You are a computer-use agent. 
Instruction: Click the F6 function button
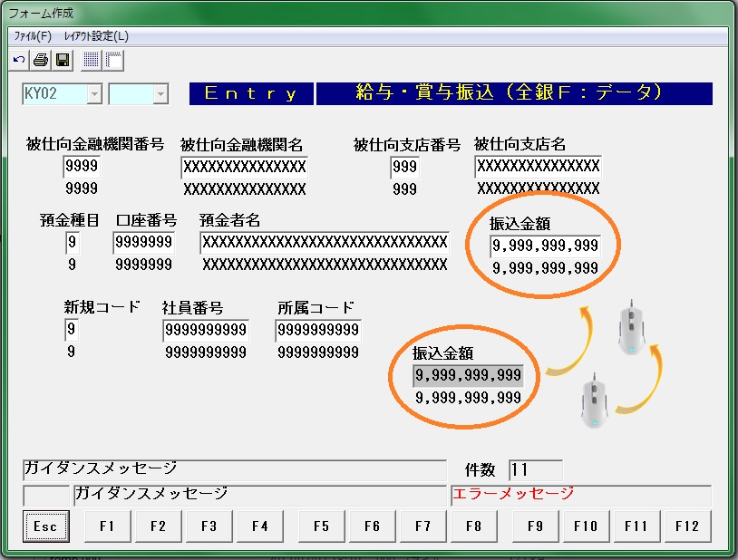click(373, 526)
